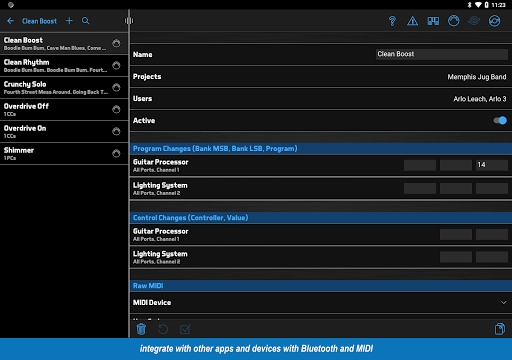Go back using the left arrow
This screenshot has height=360, width=512.
tap(10, 21)
